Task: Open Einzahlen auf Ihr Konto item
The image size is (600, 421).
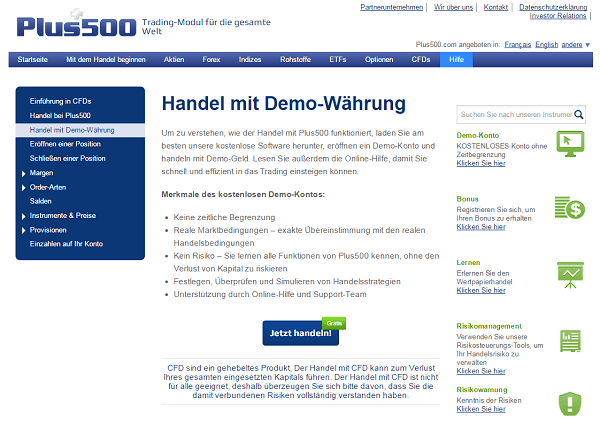Action: [66, 244]
